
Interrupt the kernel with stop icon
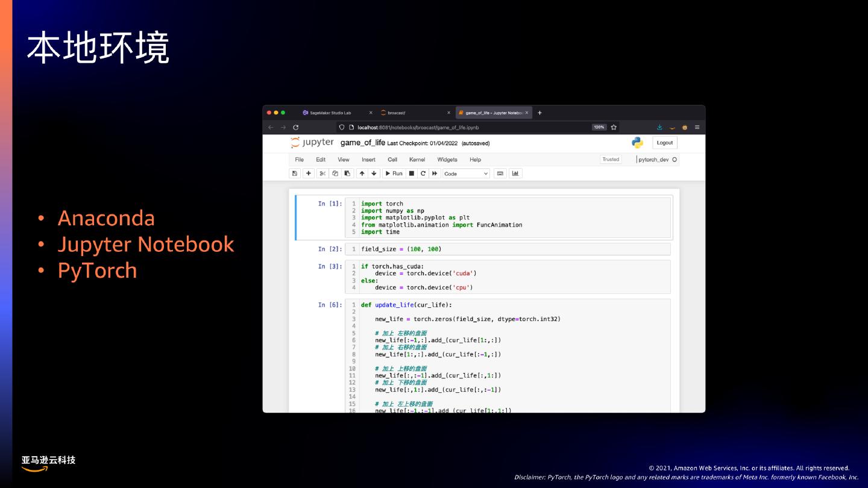pyautogui.click(x=412, y=174)
